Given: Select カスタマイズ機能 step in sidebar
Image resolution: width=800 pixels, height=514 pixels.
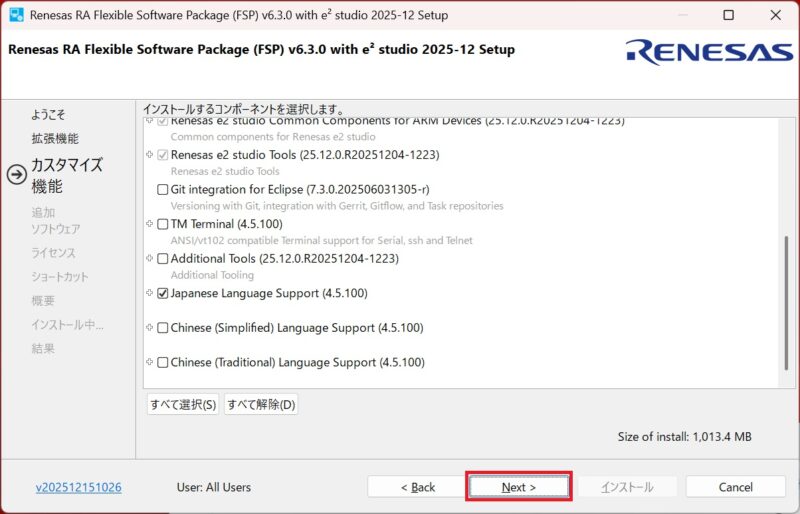Looking at the screenshot, I should point(67,175).
